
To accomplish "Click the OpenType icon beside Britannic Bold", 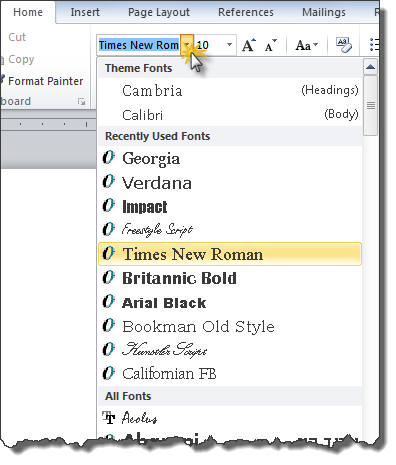I will (108, 277).
